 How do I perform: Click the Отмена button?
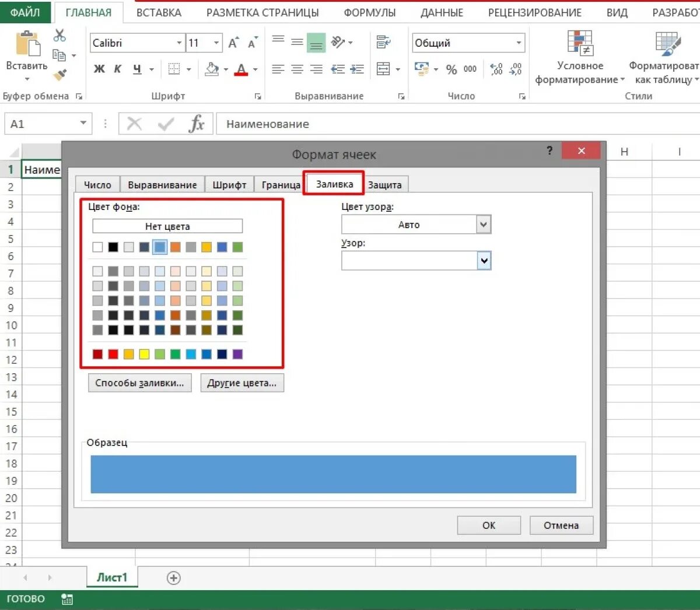[561, 525]
